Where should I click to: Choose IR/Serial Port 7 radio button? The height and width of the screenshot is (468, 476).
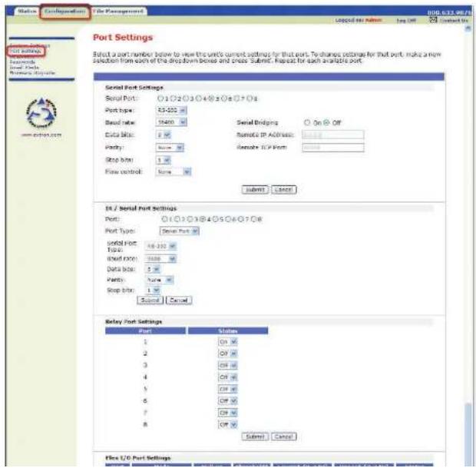click(x=241, y=219)
